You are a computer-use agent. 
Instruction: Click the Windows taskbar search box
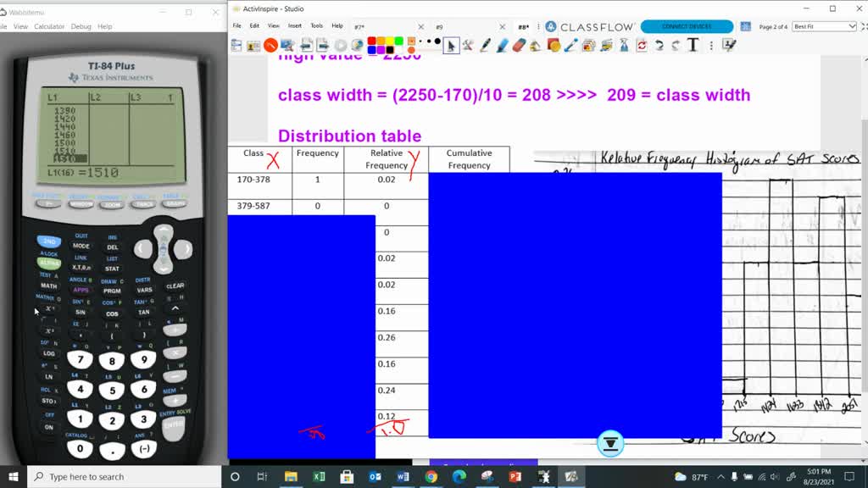(127, 477)
